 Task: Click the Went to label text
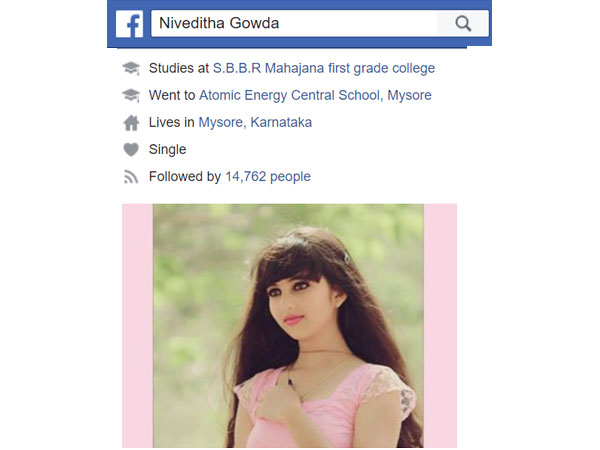coord(172,95)
